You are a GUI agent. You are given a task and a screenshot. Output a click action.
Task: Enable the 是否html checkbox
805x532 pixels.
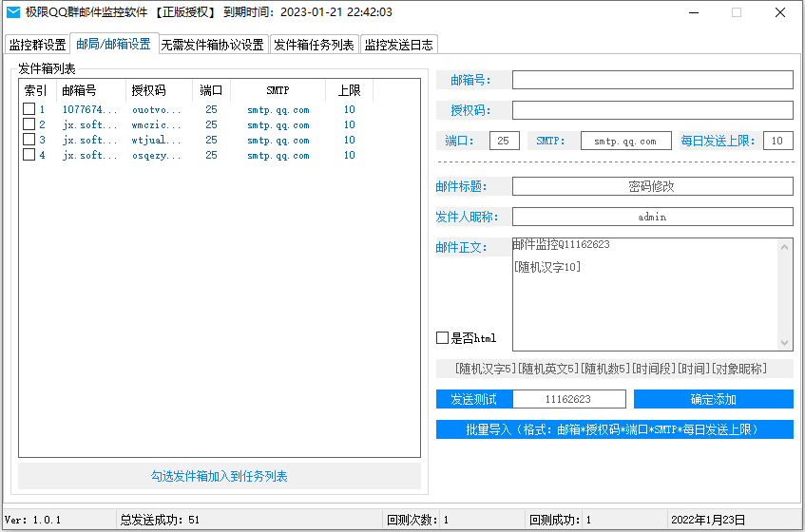click(442, 338)
